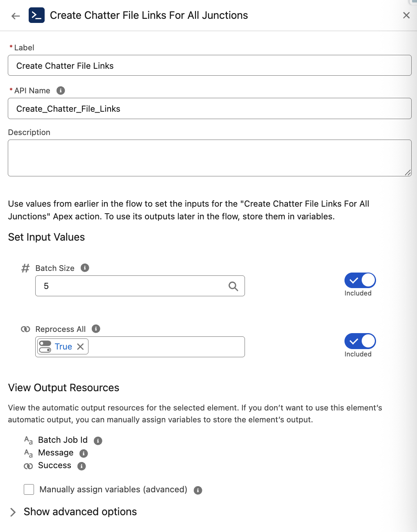Click the Label input field

coord(209,65)
